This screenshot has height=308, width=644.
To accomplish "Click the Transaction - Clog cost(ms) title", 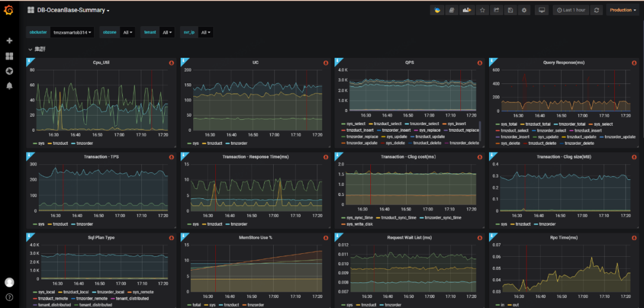I will coord(409,157).
